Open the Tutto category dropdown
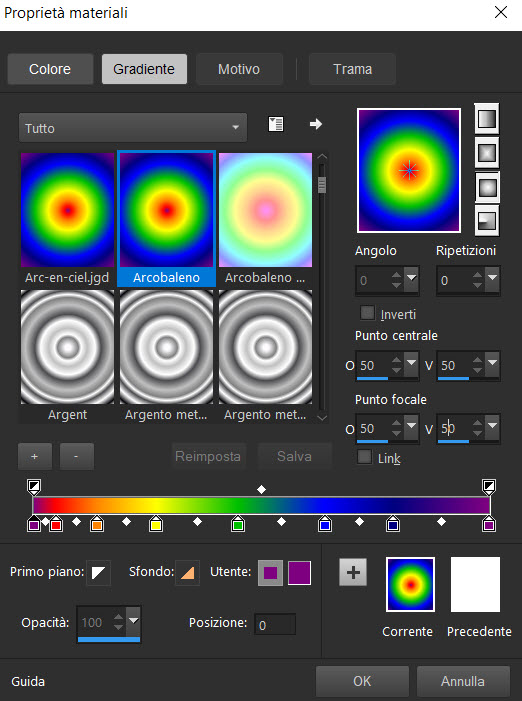Viewport: 522px width, 701px height. (133, 128)
